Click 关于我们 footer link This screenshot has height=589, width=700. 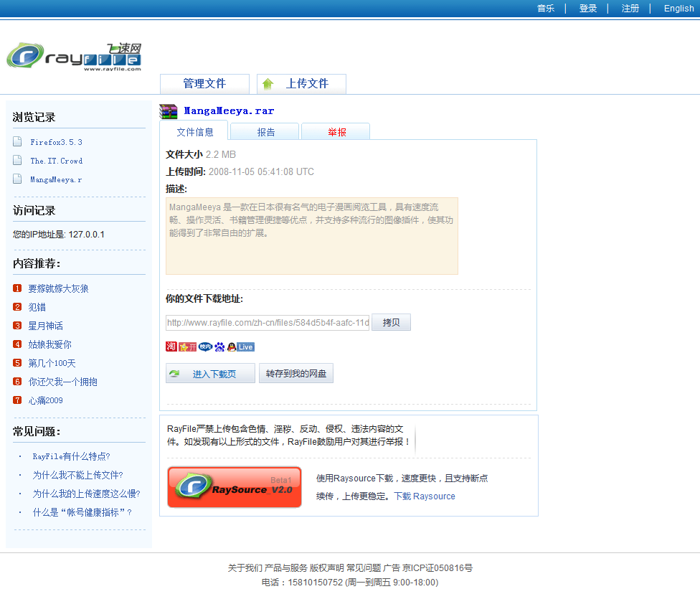(x=245, y=568)
